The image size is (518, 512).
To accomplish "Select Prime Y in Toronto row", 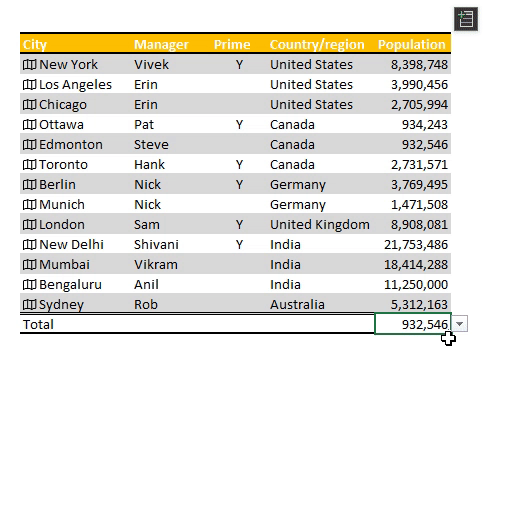I will tap(239, 164).
